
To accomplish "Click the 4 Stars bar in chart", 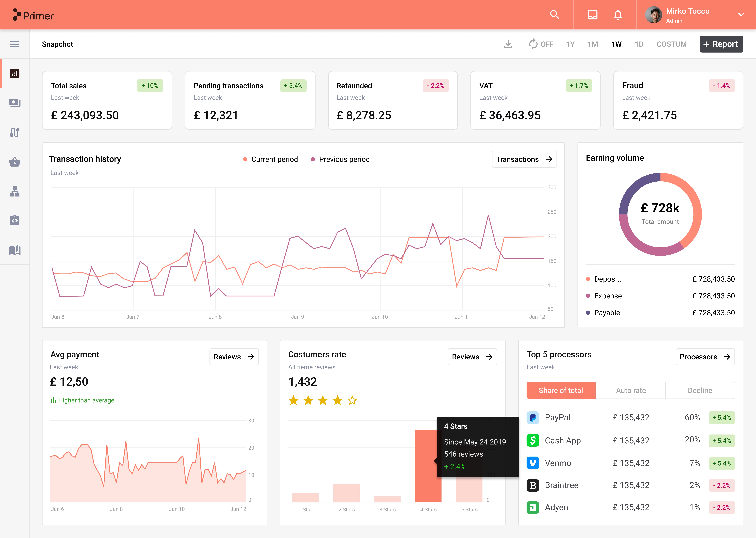I will (428, 466).
